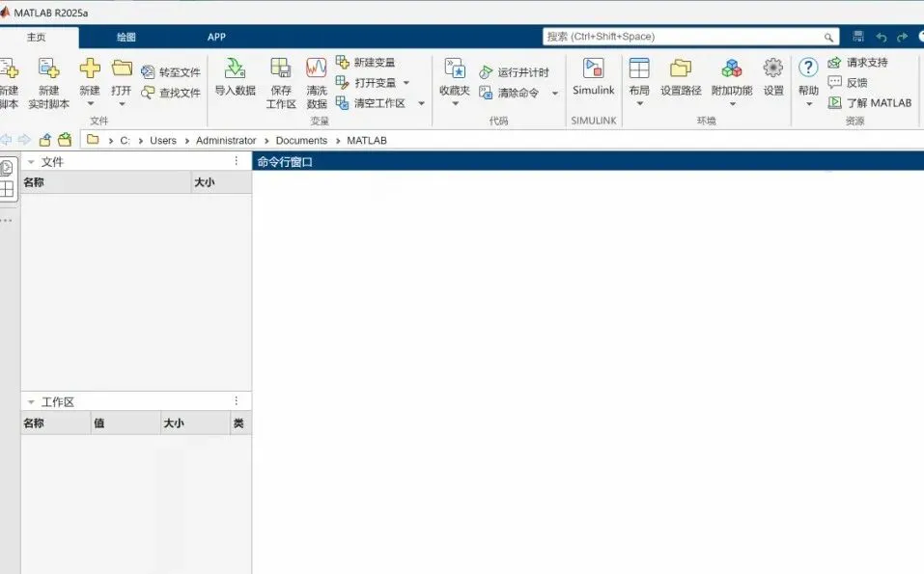The width and height of the screenshot is (924, 574).
Task: Click Import Data (导入数据)
Action: tap(236, 77)
